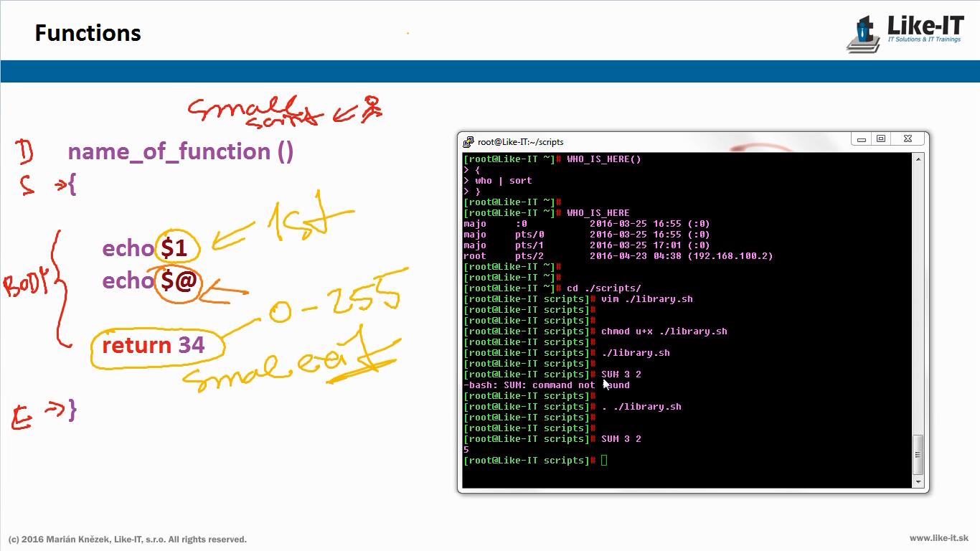The image size is (980, 551).
Task: Click the opening brace '{' on slide
Action: 72,185
